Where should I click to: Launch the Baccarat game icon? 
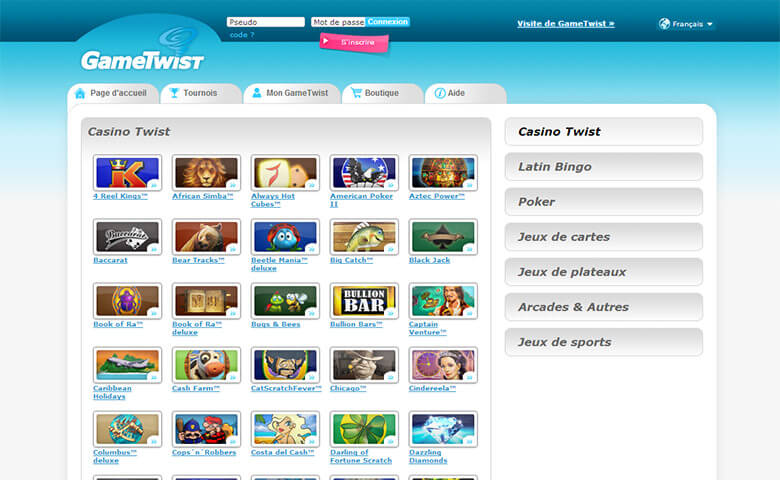[127, 237]
